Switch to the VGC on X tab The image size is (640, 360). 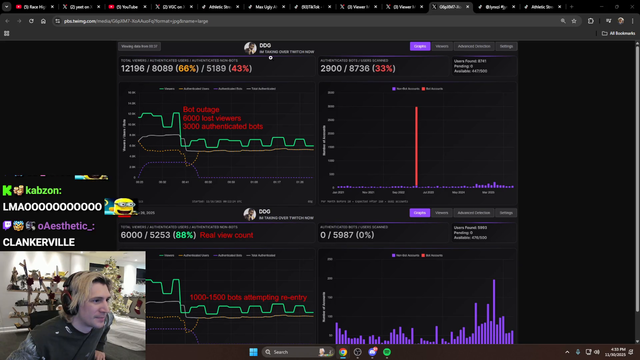174,7
